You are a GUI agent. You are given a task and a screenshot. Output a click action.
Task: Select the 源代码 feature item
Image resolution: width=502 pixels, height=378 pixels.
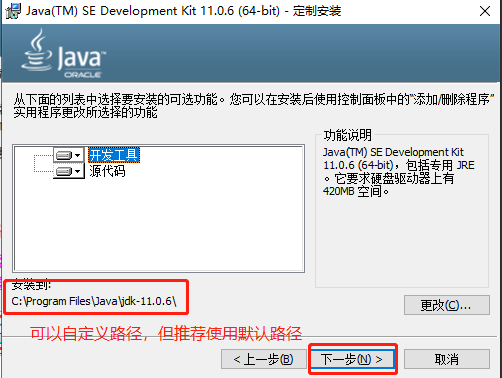point(107,171)
